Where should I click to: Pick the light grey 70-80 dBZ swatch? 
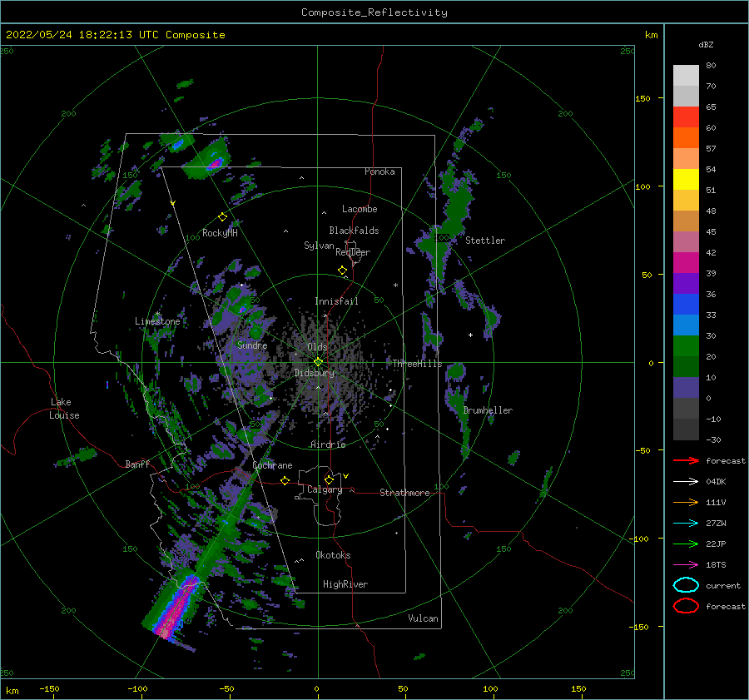(686, 76)
